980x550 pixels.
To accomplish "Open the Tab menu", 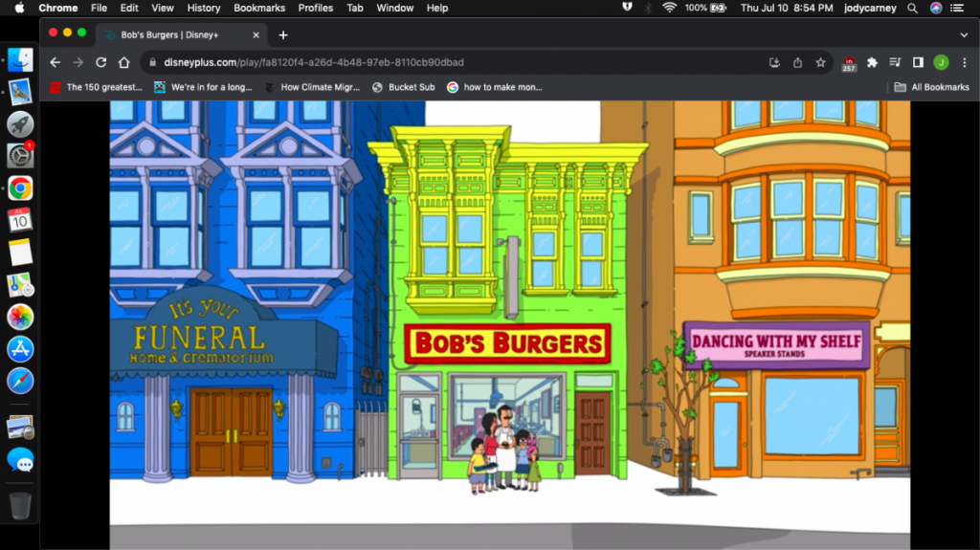I will pos(355,8).
